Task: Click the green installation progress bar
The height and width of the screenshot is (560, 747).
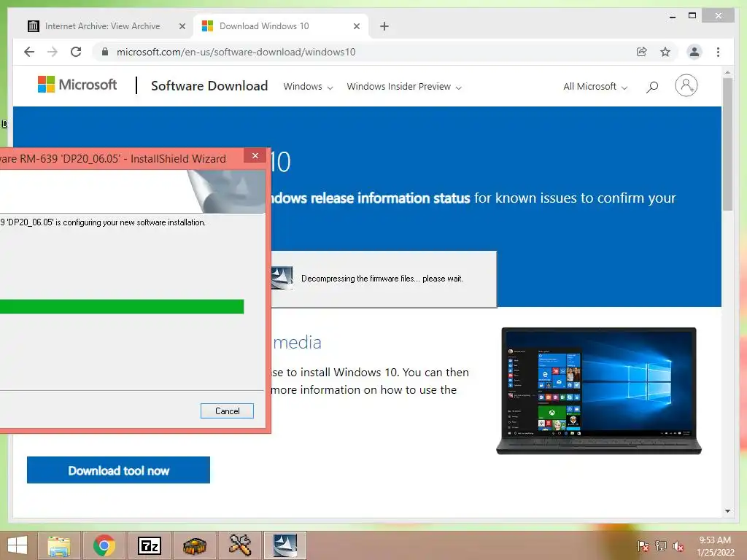Action: tap(122, 307)
